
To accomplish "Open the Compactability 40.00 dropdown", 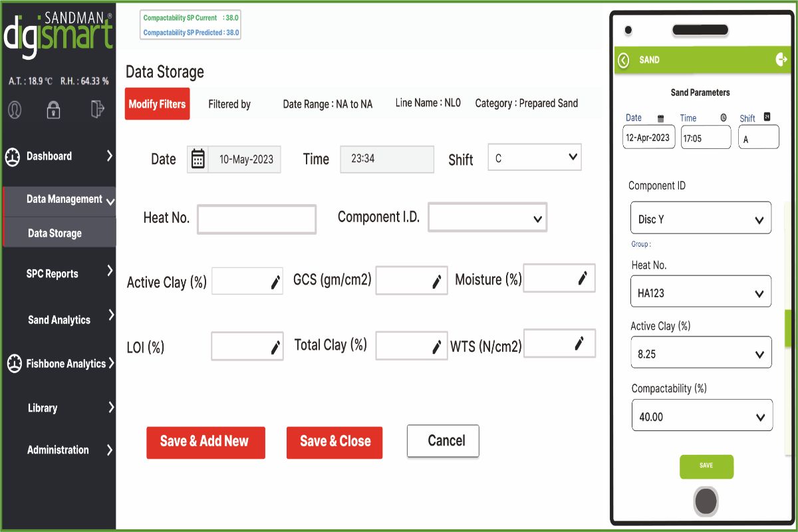I will click(702, 416).
